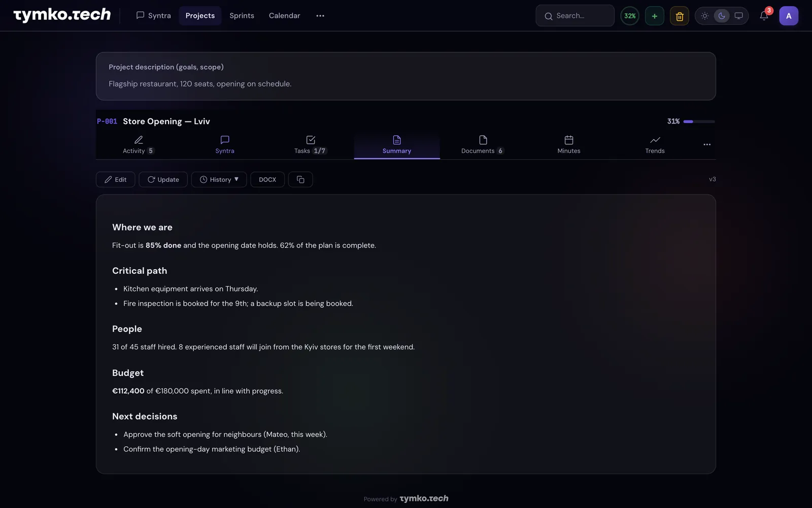Expand top navigation more ellipsis menu
This screenshot has height=508, width=812.
[x=320, y=16]
